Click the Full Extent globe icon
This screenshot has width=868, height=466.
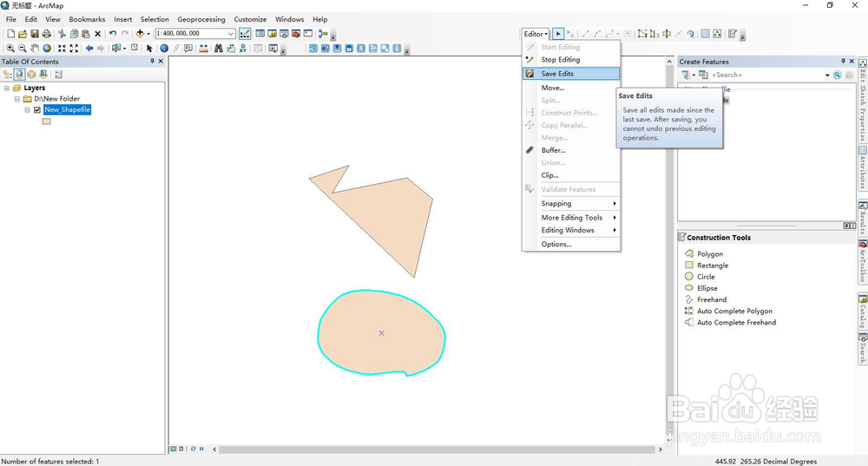pos(47,49)
